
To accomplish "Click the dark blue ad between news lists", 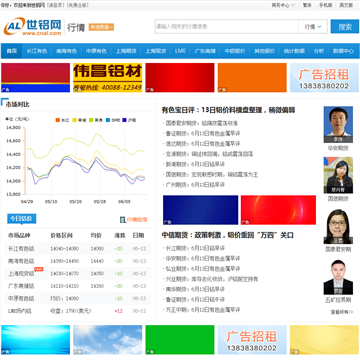I will pyautogui.click(x=201, y=210).
